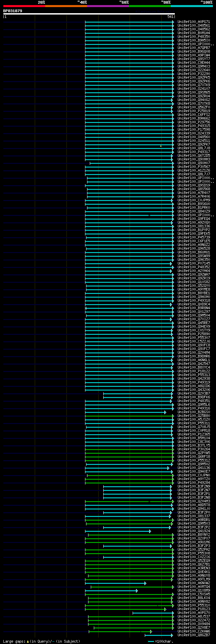
Task: Select label UniRef100_Q940G2
Action: pyautogui.click(x=194, y=100)
